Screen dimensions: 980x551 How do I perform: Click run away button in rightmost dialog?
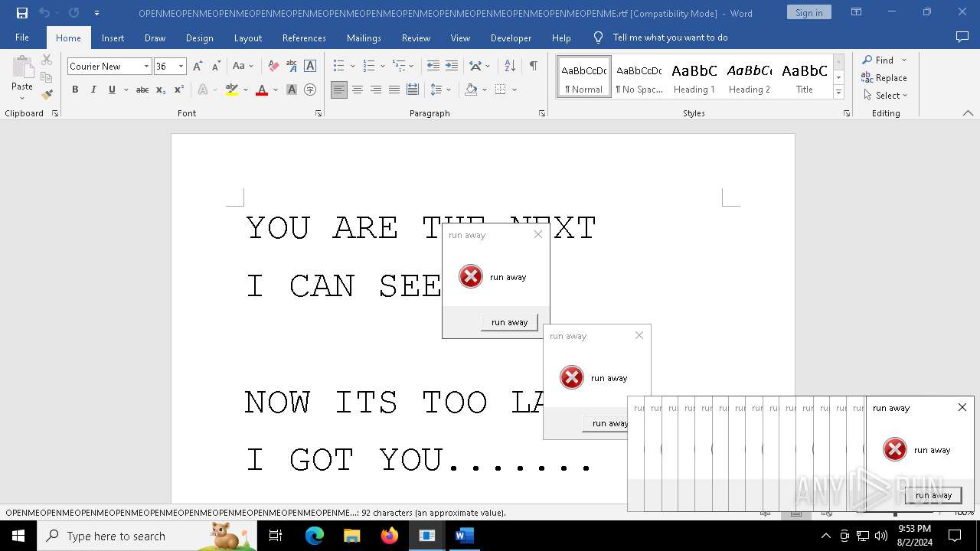(x=933, y=495)
